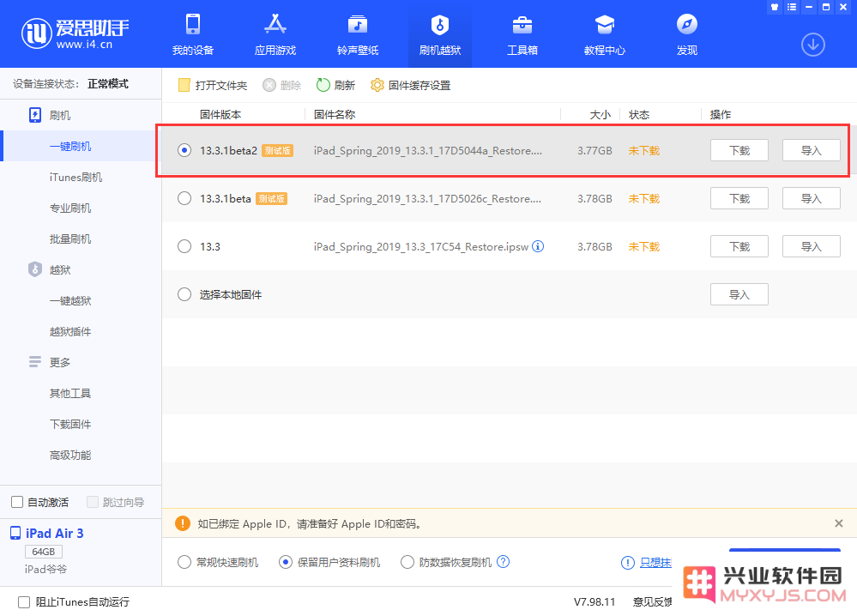Click the orange Apple ID warning icon
The height and width of the screenshot is (616, 857).
pyautogui.click(x=183, y=523)
